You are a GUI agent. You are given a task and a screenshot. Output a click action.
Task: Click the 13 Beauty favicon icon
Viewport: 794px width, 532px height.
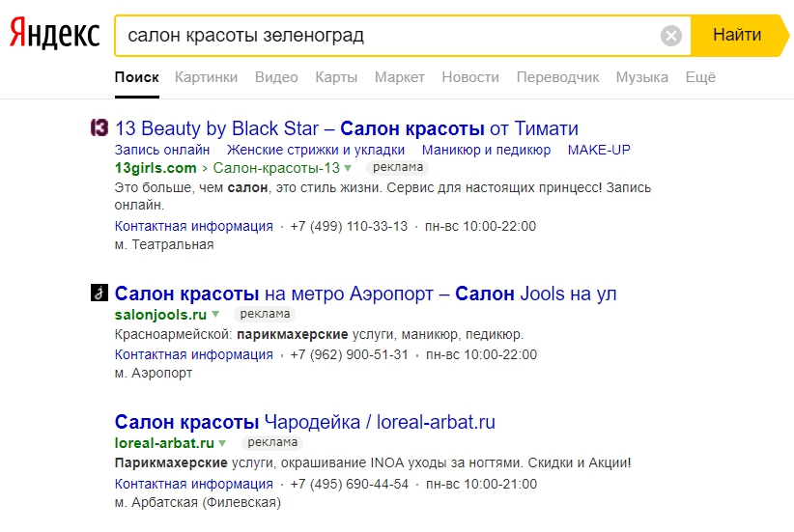pos(98,127)
